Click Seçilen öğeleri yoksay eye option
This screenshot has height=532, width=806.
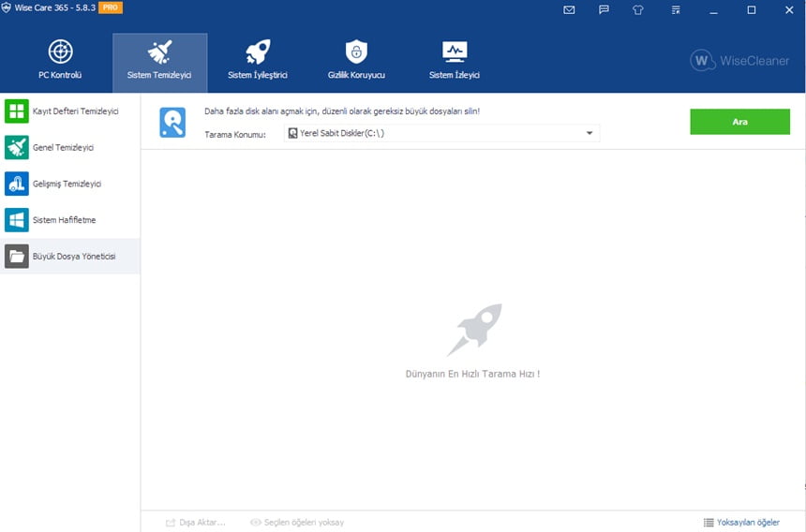pyautogui.click(x=297, y=522)
